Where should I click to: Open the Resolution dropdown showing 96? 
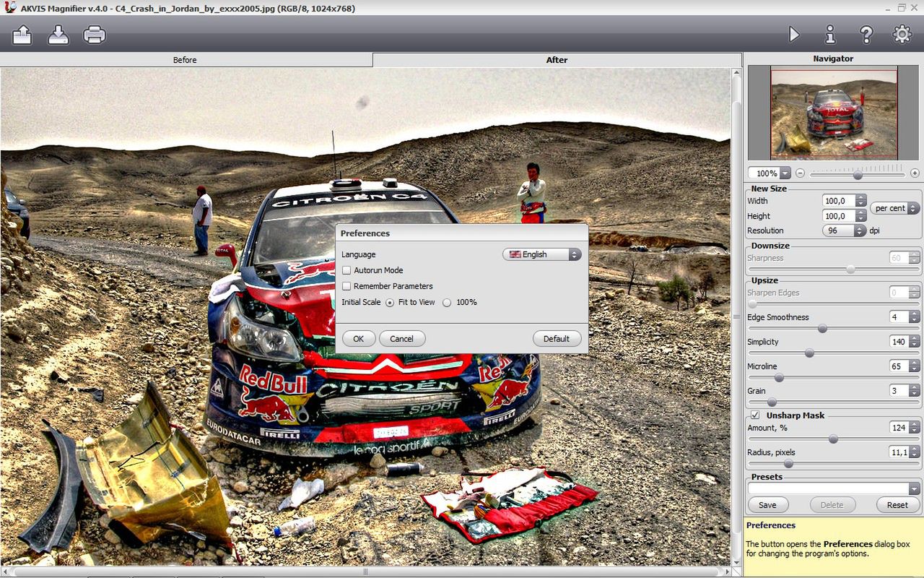(x=844, y=230)
